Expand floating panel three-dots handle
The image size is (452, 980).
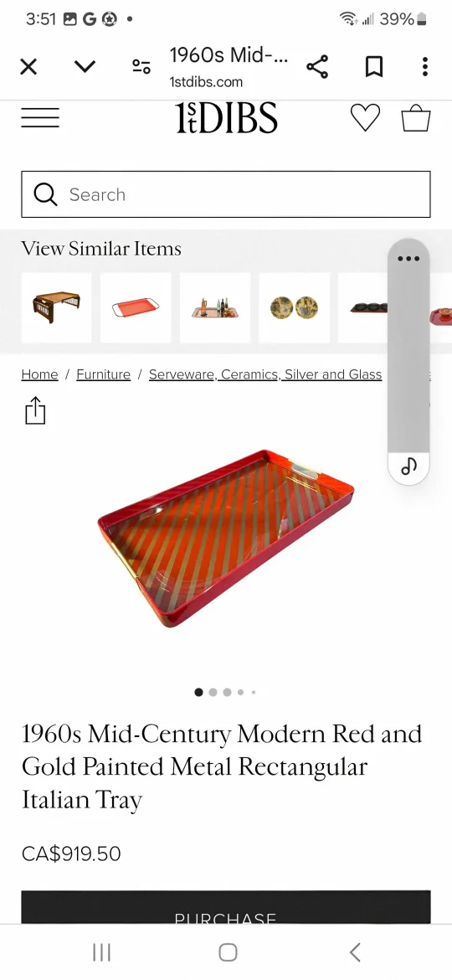[408, 258]
